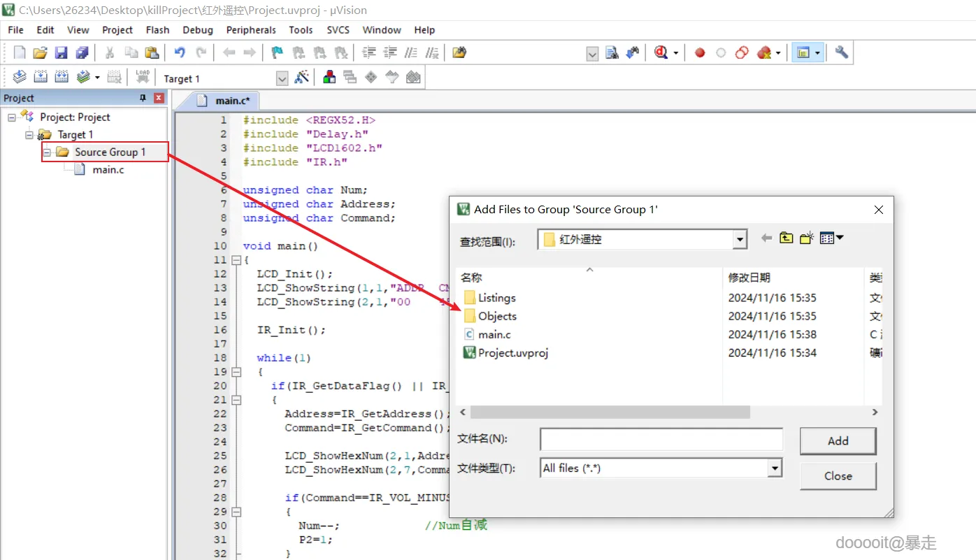Click the Download LOAD icon
The height and width of the screenshot is (560, 976).
(143, 77)
